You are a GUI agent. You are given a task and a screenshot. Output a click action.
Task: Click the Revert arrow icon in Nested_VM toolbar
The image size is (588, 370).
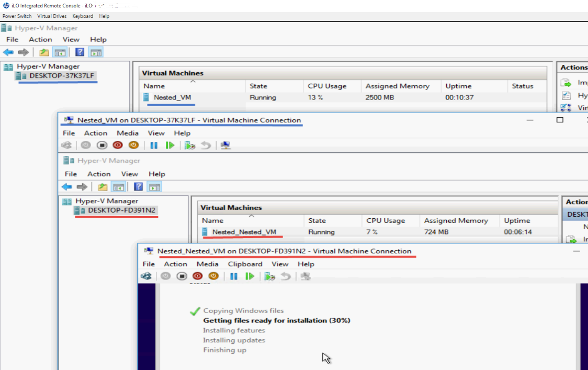coord(206,145)
